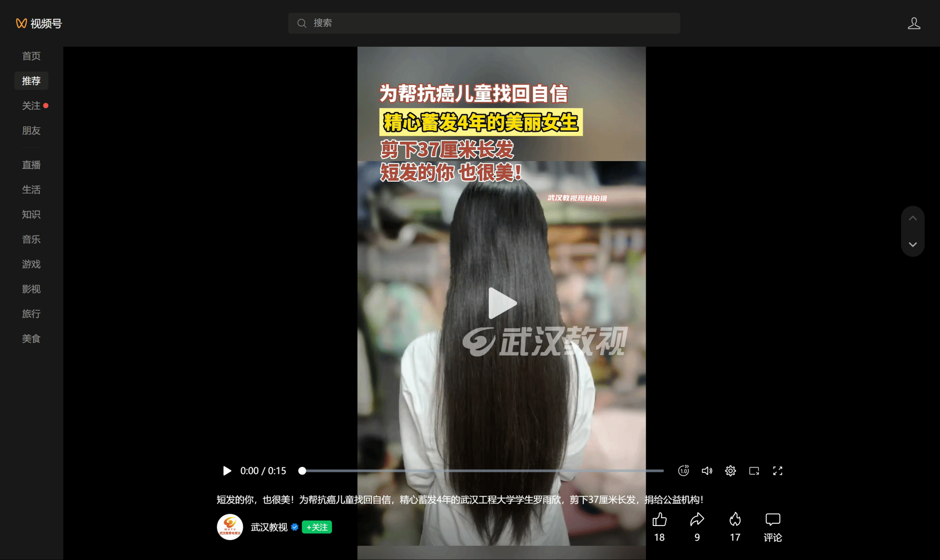Follow 武汉教视 with the green +关注 button
Screen dimensions: 940x560
tap(317, 527)
